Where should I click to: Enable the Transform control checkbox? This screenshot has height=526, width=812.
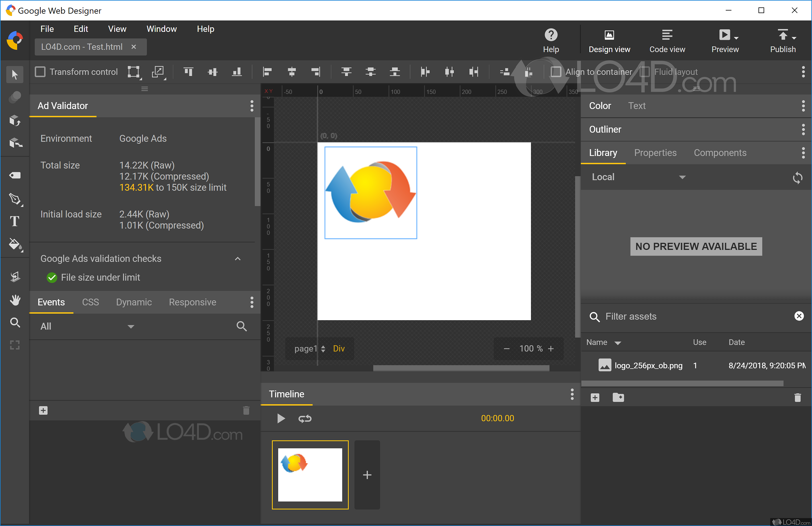tap(40, 72)
